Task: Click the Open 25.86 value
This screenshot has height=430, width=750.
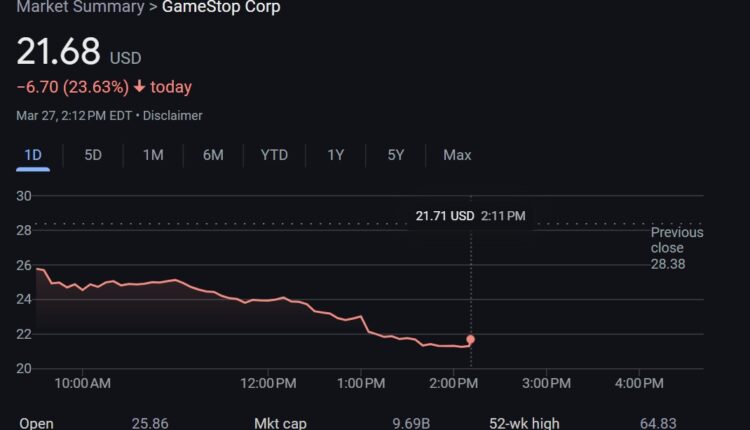Action: pyautogui.click(x=150, y=423)
